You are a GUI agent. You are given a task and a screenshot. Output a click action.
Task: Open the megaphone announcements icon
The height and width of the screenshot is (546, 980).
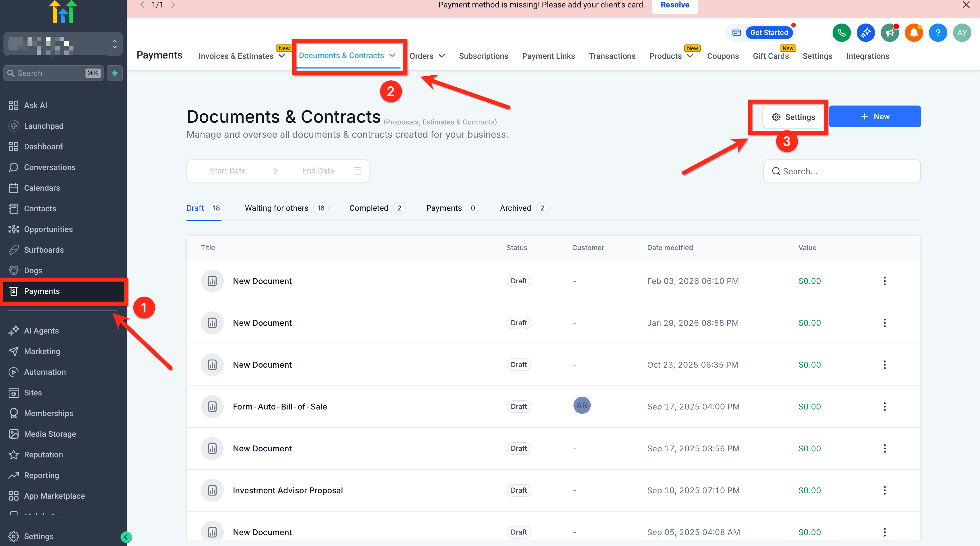point(889,33)
